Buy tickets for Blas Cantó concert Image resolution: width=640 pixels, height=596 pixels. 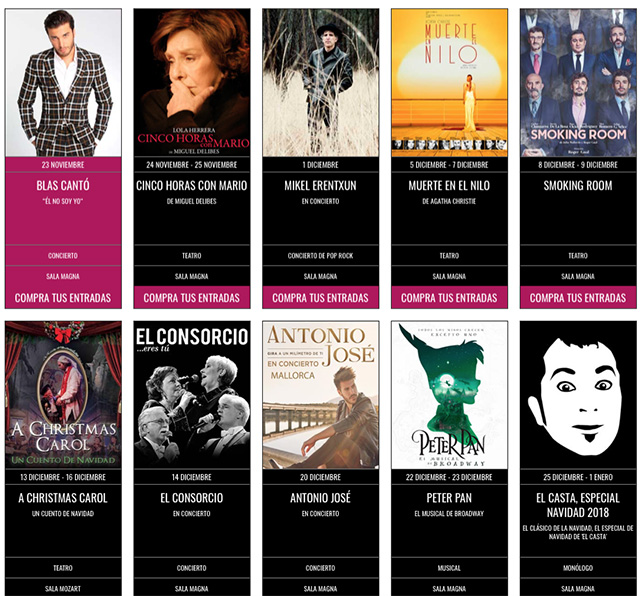point(63,298)
